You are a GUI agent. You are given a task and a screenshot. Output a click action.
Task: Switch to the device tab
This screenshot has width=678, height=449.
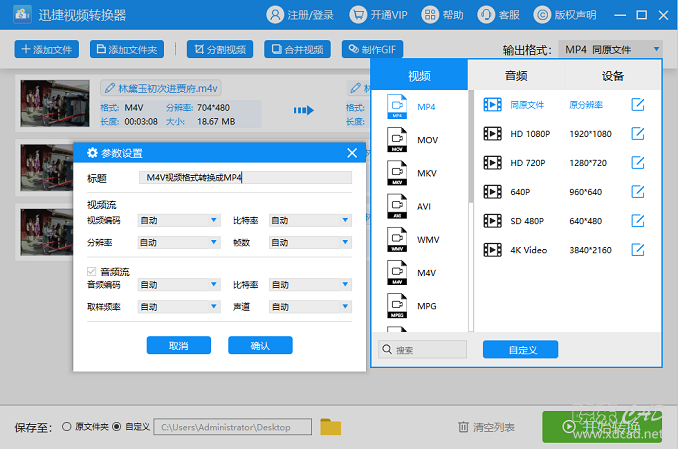pos(613,76)
